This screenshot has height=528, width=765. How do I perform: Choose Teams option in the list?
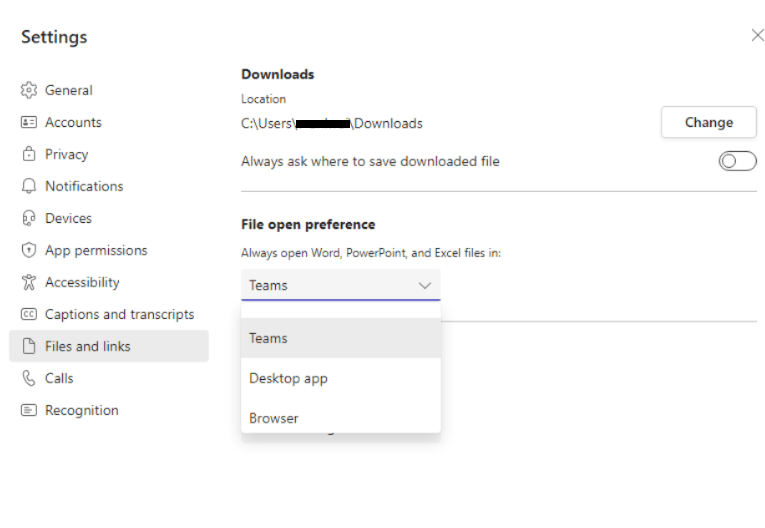341,338
